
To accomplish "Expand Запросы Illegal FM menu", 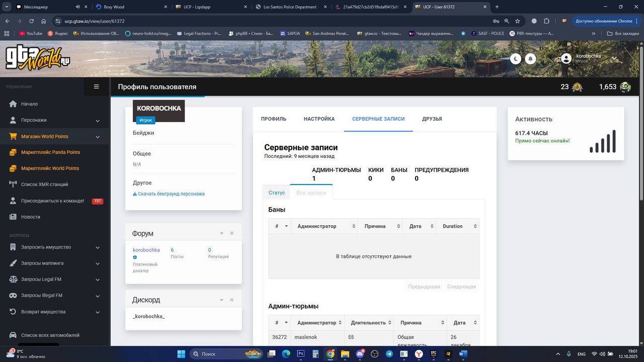I will tap(55, 295).
